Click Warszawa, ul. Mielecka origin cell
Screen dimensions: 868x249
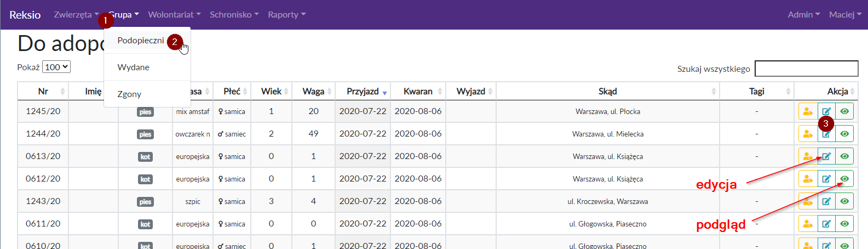point(608,134)
